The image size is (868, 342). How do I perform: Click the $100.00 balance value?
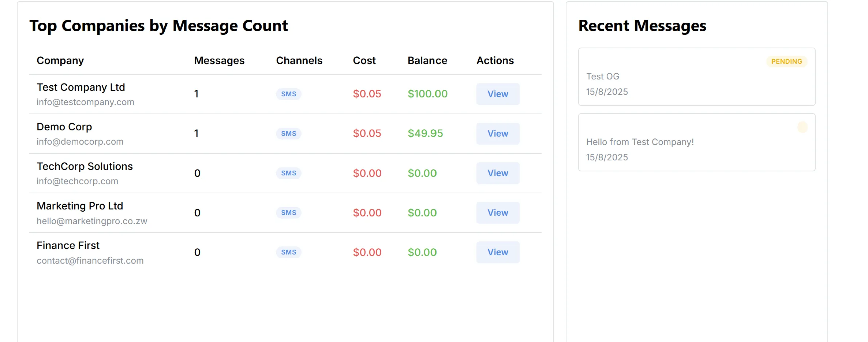point(427,94)
